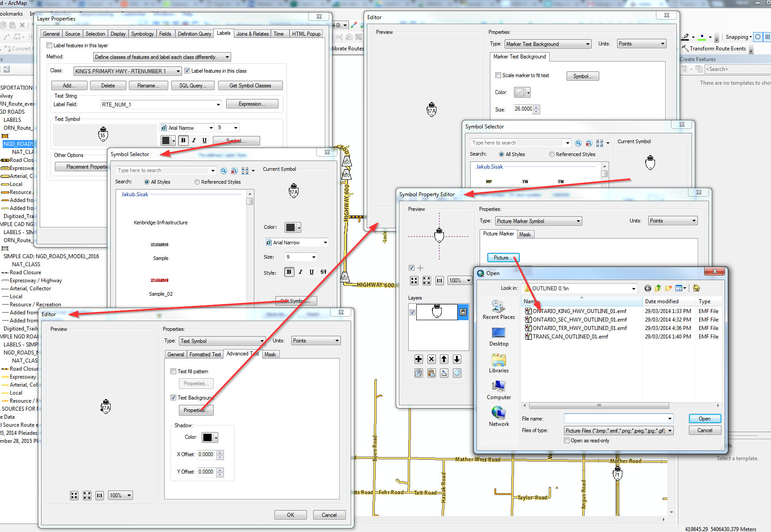
Task: Create new folder in Open dialog
Action: point(668,289)
